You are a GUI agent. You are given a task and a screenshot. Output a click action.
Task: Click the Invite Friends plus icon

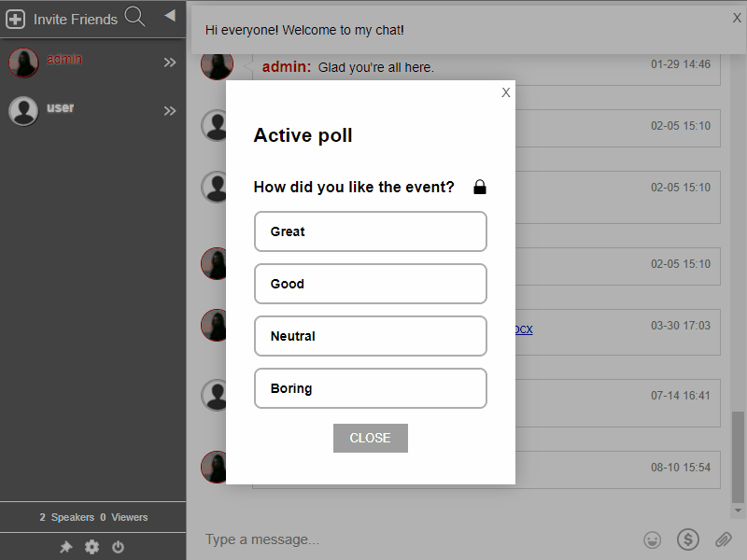[x=15, y=18]
